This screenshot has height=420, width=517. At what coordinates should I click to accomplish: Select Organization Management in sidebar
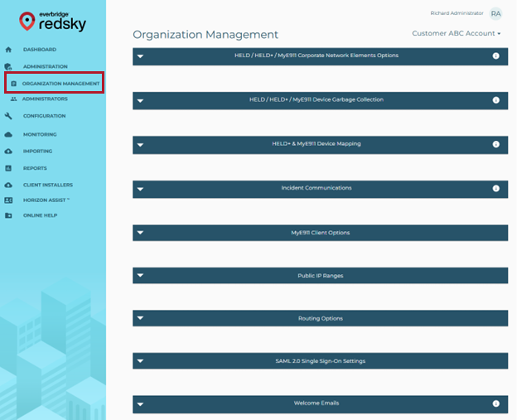click(x=60, y=84)
